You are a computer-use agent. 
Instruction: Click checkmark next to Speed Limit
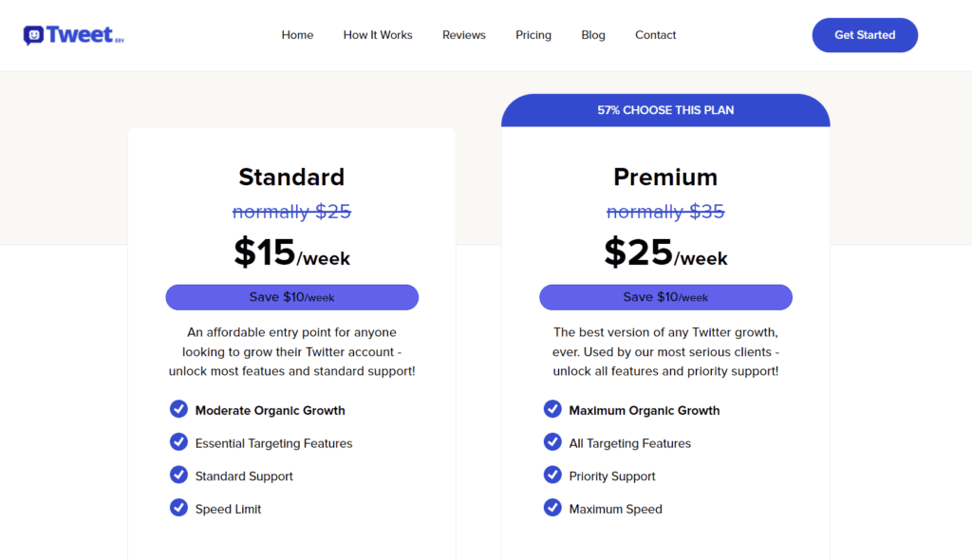178,508
